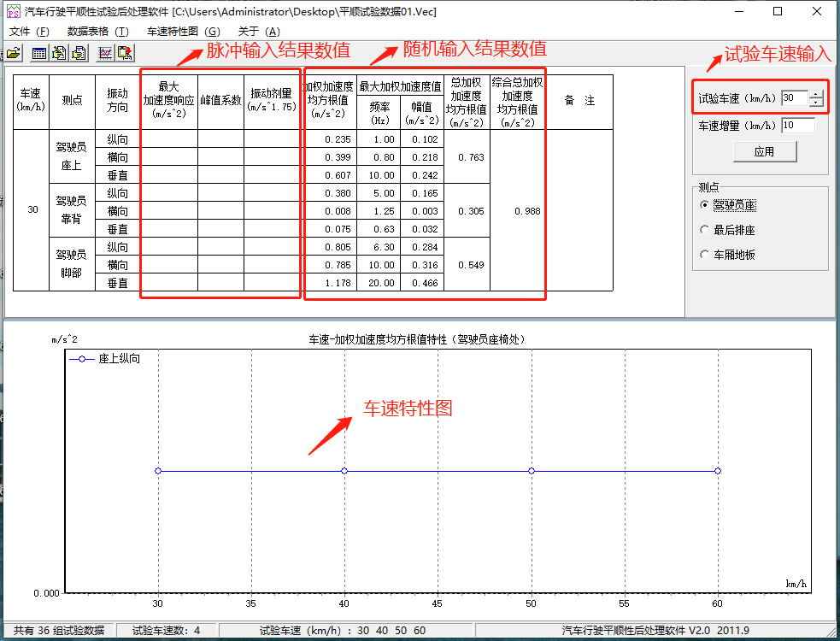The image size is (840, 641).
Task: Increase test speed with the up spinner arrow
Action: click(816, 94)
